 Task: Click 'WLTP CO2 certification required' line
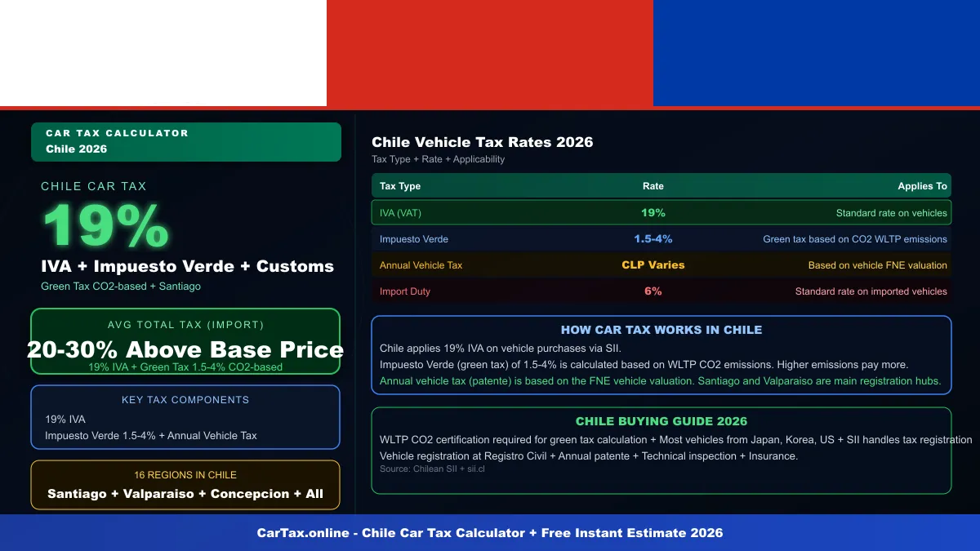coord(676,440)
